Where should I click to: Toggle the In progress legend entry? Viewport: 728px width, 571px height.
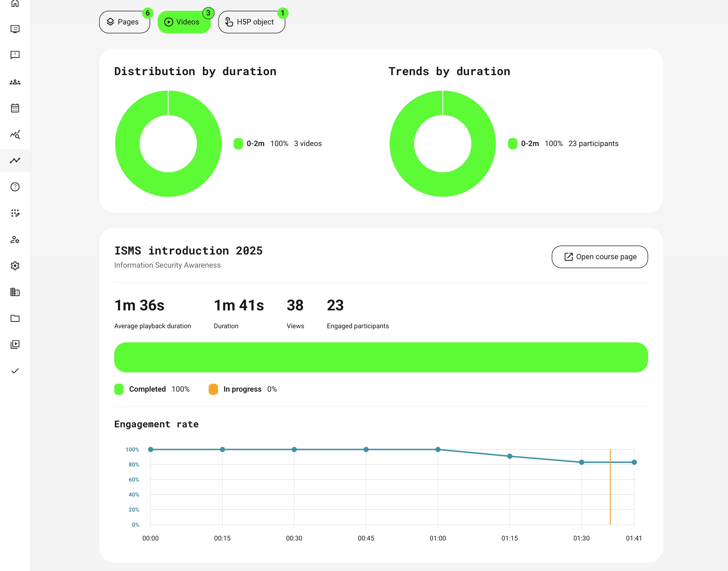click(x=242, y=389)
